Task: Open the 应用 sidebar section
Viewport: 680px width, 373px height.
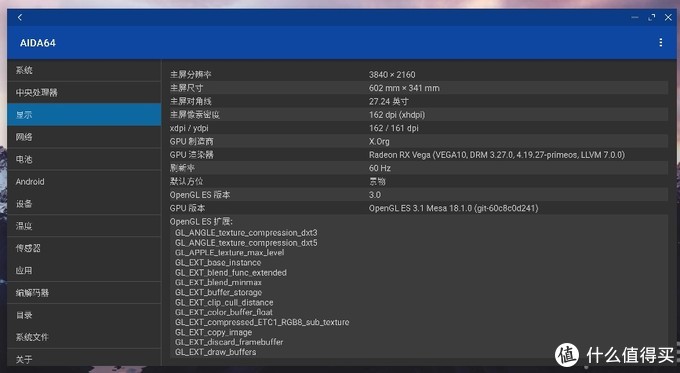Action: 84,271
